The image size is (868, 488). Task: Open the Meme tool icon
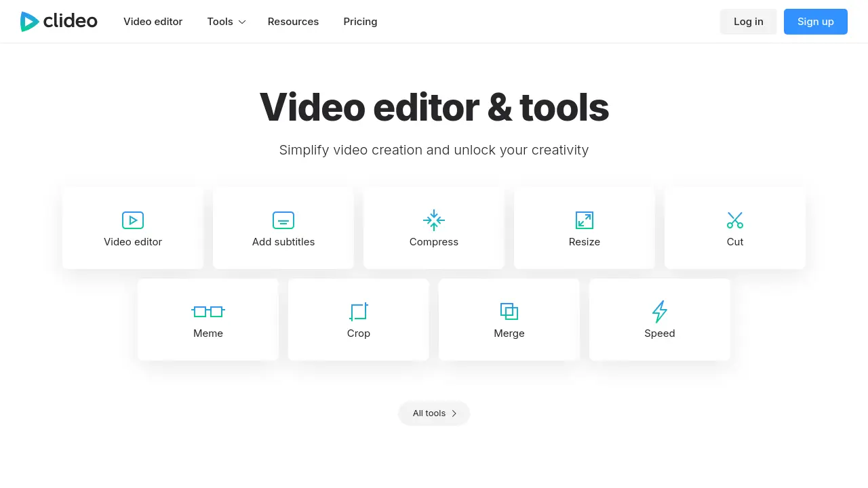coord(208,312)
